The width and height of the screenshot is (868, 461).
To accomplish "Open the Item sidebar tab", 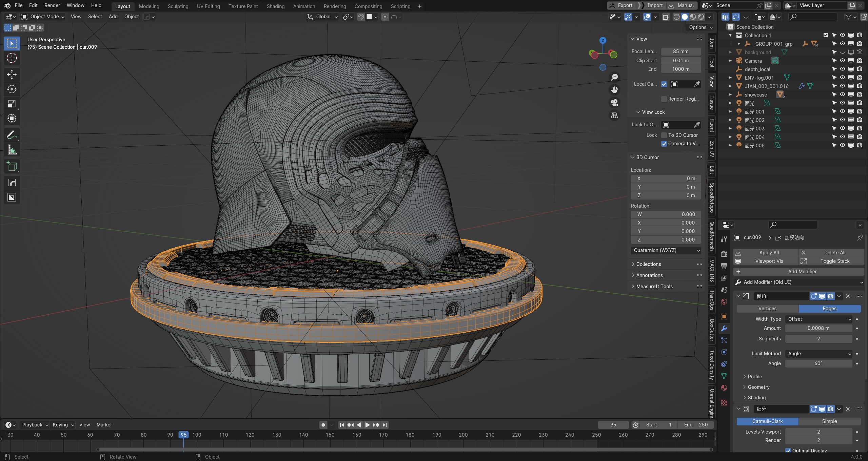I will (712, 43).
